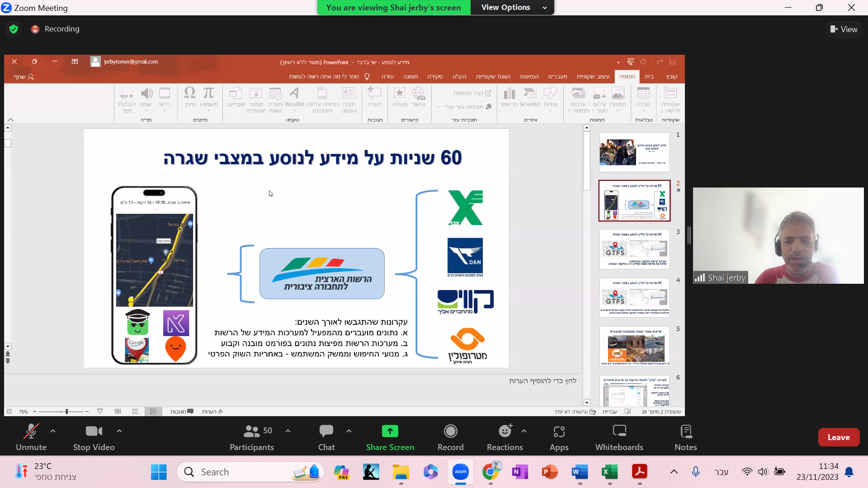Image resolution: width=868 pixels, height=488 pixels.
Task: Open PowerPoint from the taskbar
Action: pyautogui.click(x=550, y=472)
